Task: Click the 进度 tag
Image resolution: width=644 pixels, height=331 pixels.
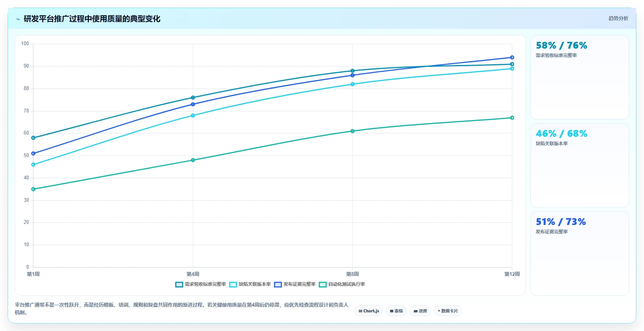Action: (420, 311)
